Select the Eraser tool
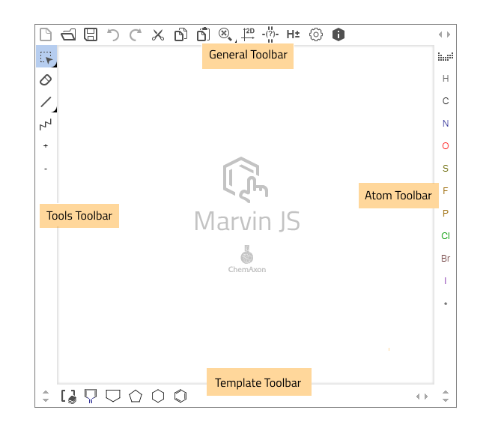 pyautogui.click(x=46, y=79)
